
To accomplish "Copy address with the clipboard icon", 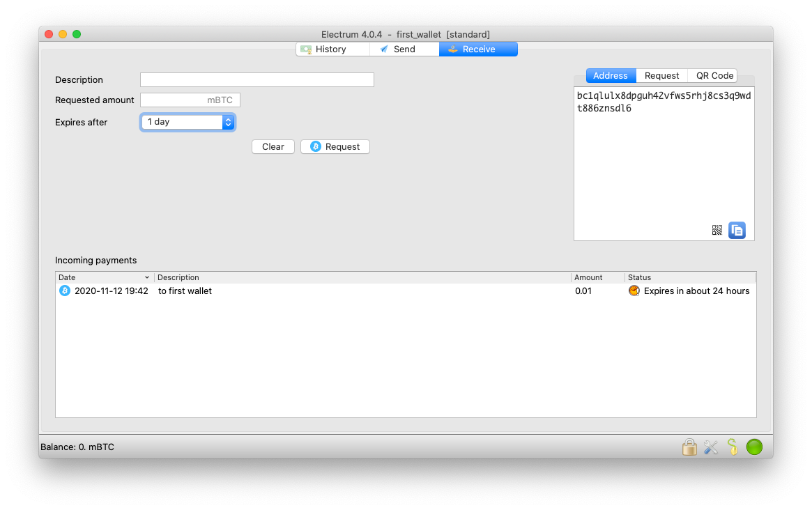I will [x=737, y=230].
